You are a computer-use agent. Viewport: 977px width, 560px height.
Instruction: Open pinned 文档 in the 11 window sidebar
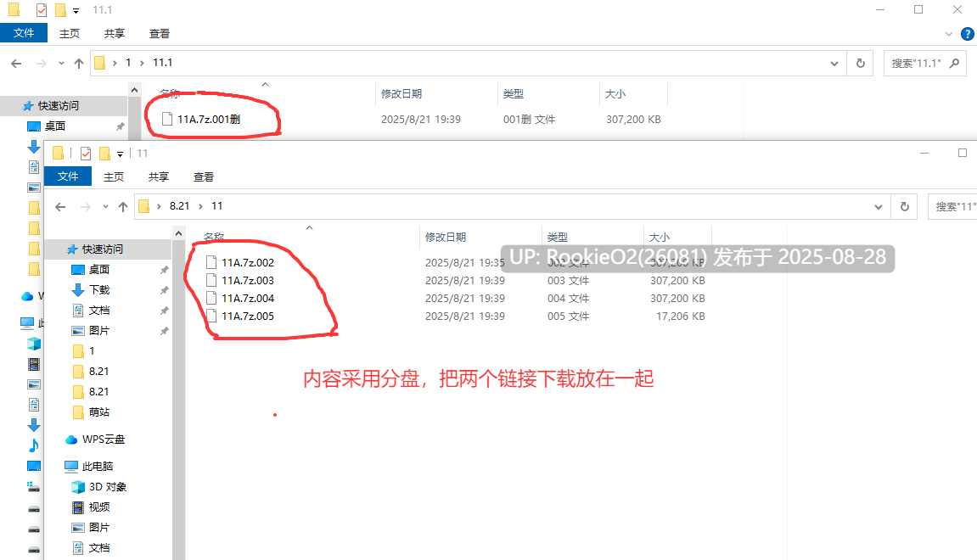point(99,311)
